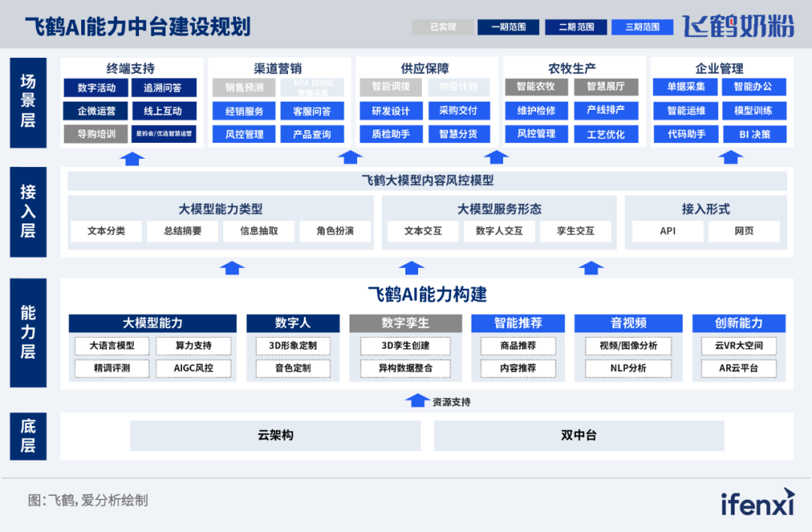
Task: Click the 质检助手 box
Action: pyautogui.click(x=391, y=134)
